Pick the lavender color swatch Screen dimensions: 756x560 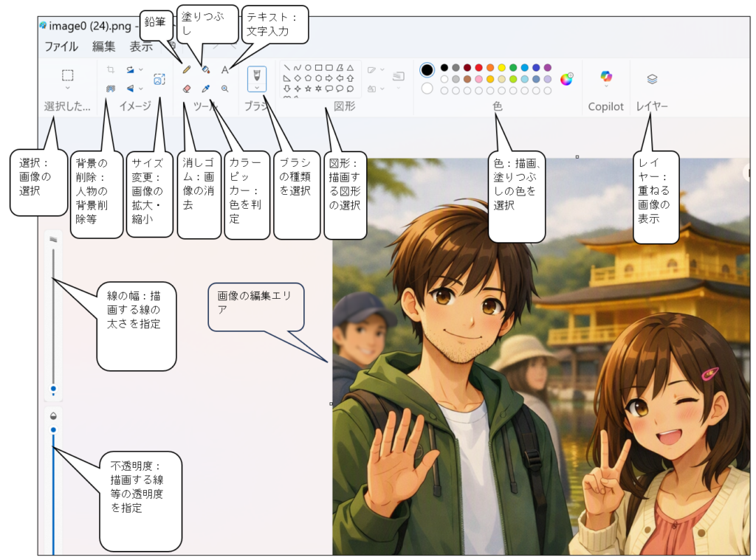(x=548, y=79)
